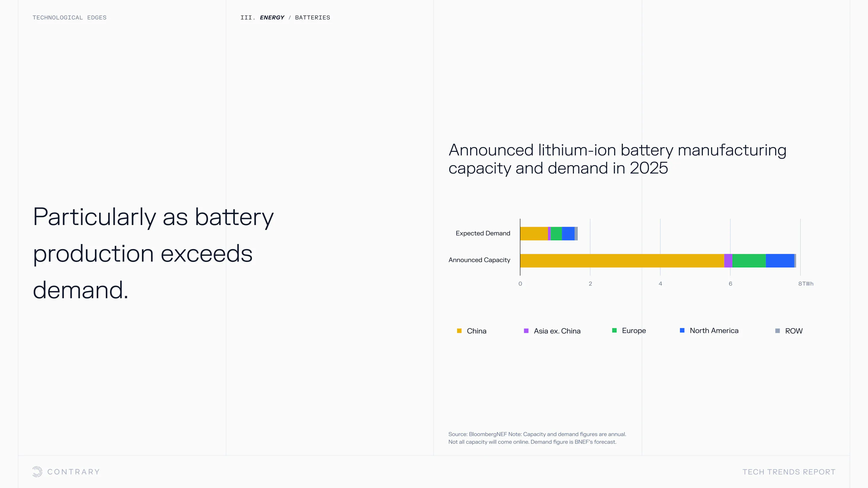Click the Asia ex. China purple swatch
This screenshot has width=868, height=488.
click(526, 331)
